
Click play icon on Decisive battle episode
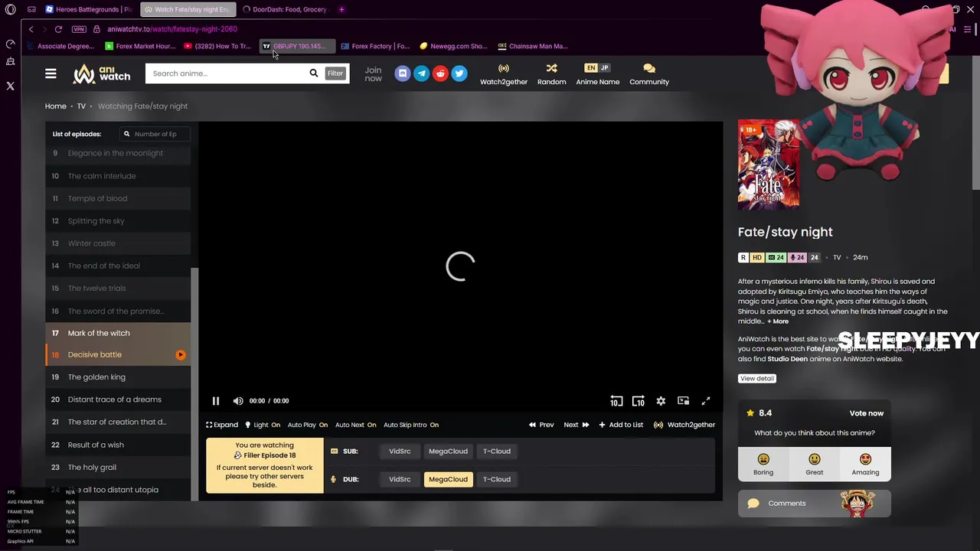click(181, 355)
